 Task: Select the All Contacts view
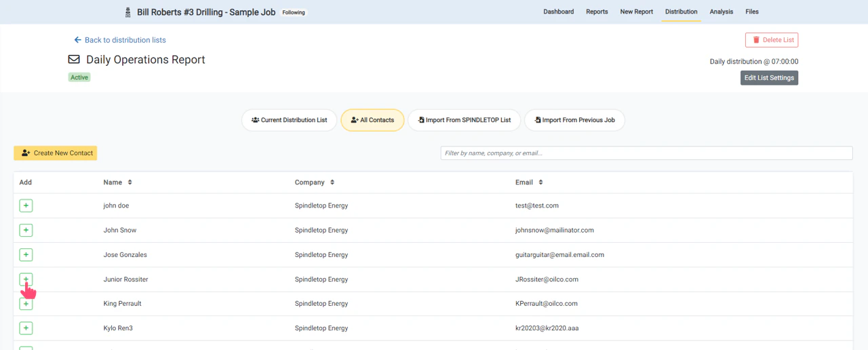(x=372, y=120)
